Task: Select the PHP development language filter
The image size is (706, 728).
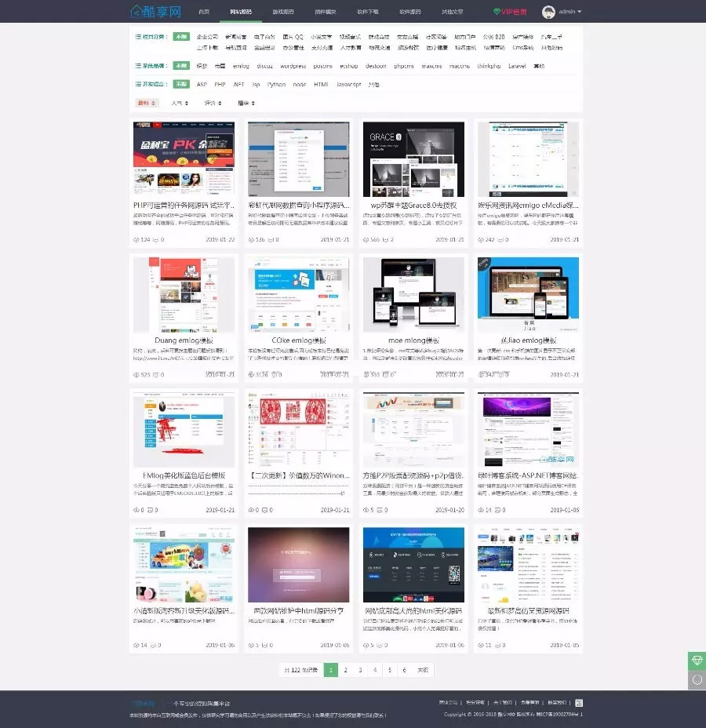Action: pyautogui.click(x=220, y=84)
